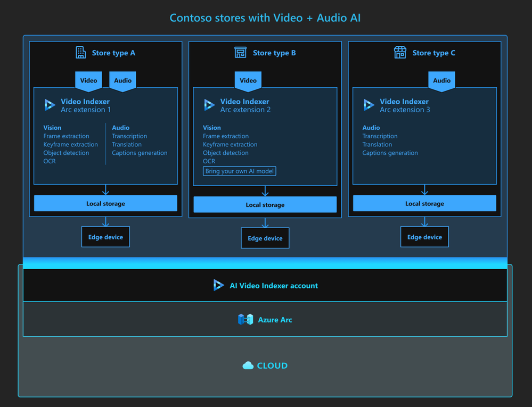
Task: Click the Video Indexer logo for Arc extension 1
Action: click(x=50, y=105)
